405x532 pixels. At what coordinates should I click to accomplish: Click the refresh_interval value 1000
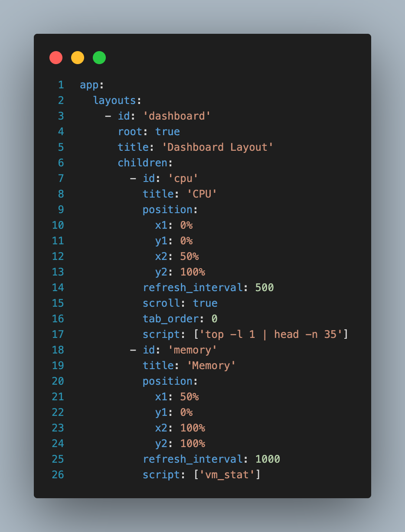[268, 459]
